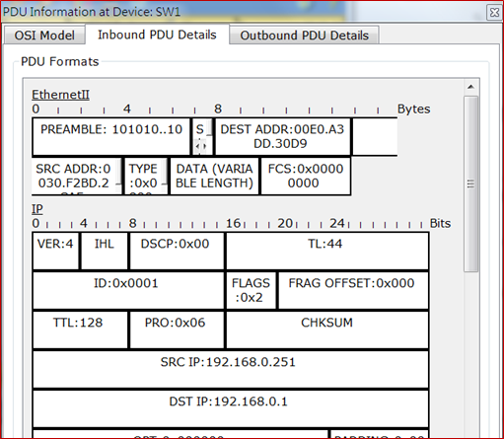Click the FRAG OFFSET:0x000 field
Image resolution: width=504 pixels, height=439 pixels.
353,290
